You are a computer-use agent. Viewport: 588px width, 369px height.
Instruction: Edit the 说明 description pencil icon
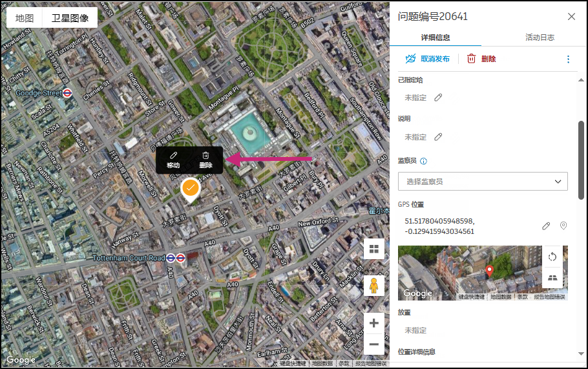click(438, 137)
